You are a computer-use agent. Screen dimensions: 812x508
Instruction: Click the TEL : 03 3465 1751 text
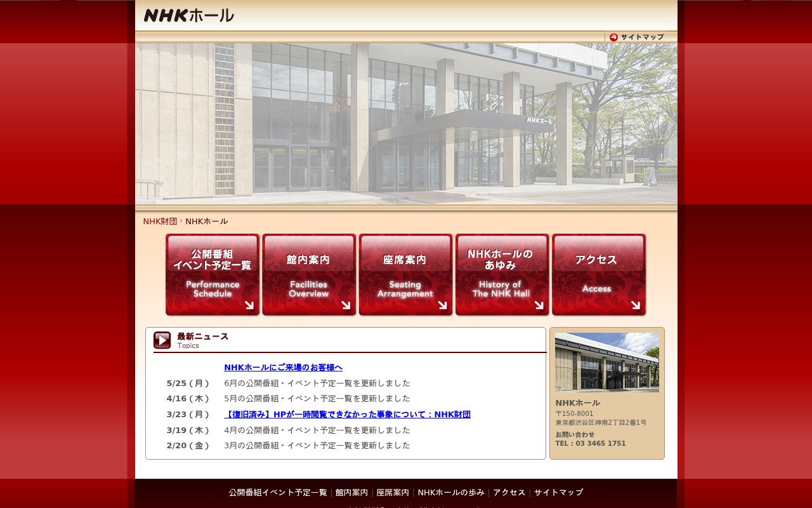[591, 444]
